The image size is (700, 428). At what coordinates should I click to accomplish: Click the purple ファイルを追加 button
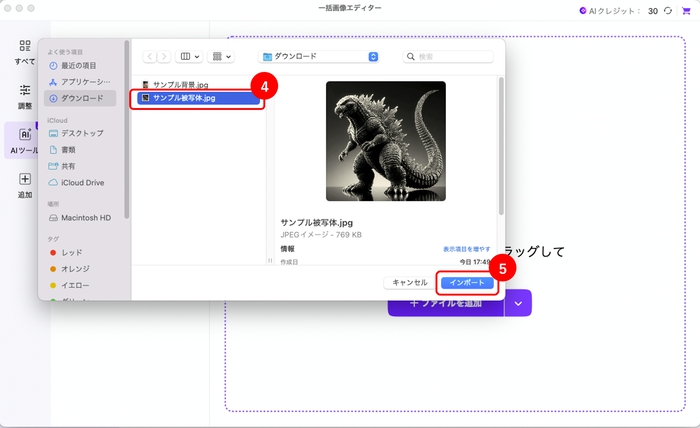[x=446, y=303]
